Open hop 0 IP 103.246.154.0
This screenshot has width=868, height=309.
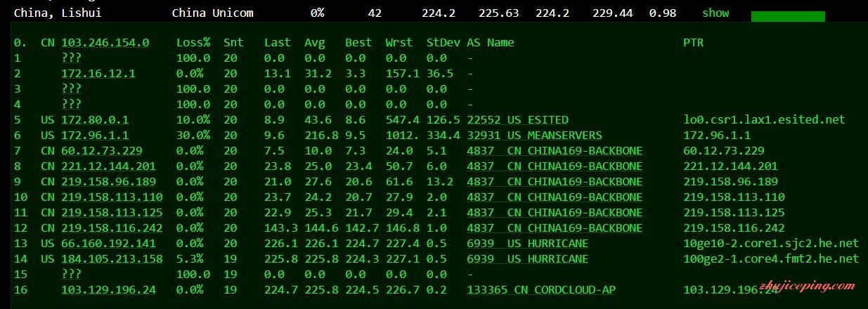tap(105, 43)
